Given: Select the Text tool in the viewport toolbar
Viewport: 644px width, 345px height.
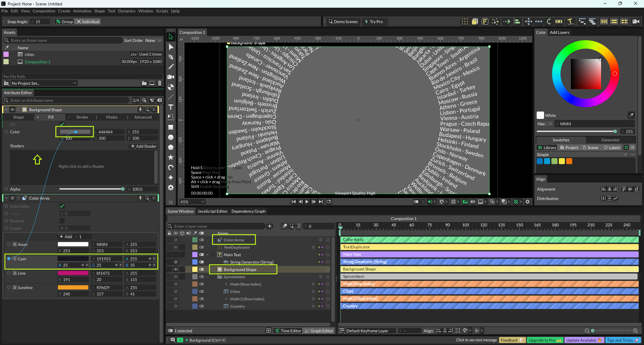Looking at the screenshot, I should coord(171,107).
